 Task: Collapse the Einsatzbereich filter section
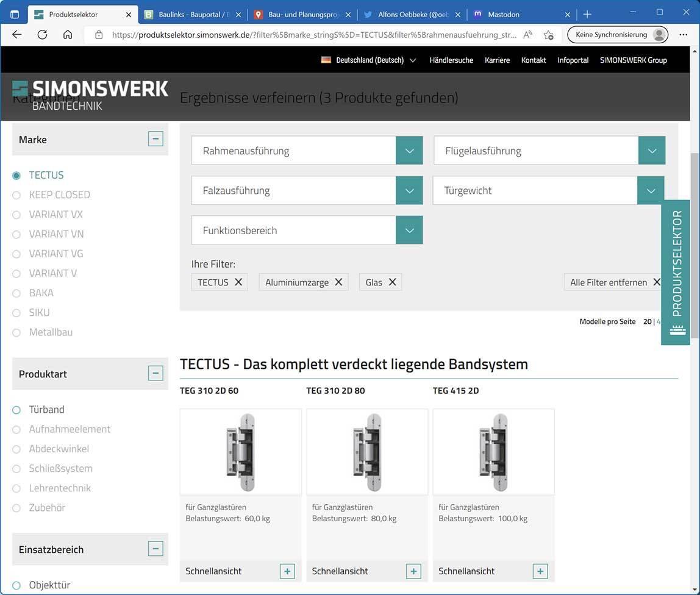tap(155, 549)
